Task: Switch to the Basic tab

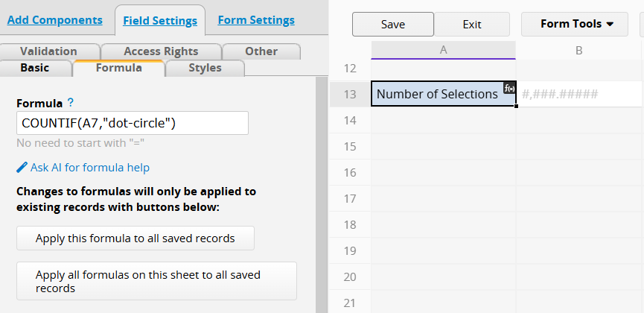Action: point(34,68)
